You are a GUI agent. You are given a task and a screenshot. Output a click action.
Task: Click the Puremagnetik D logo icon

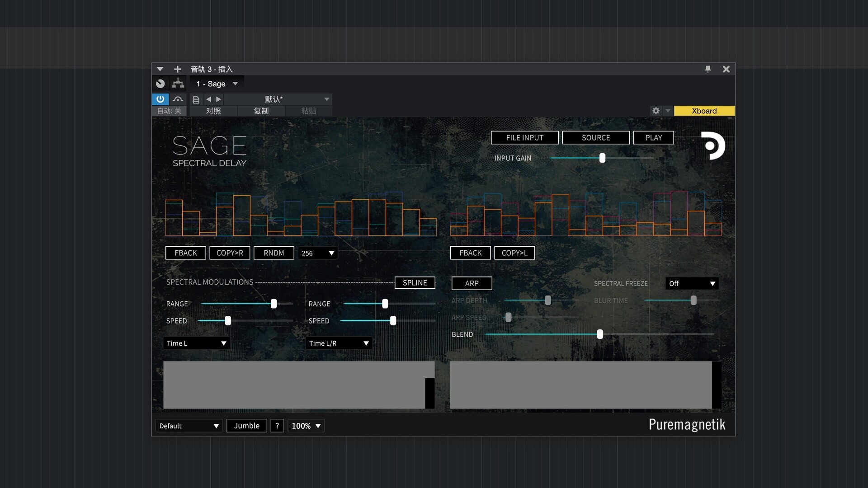713,145
